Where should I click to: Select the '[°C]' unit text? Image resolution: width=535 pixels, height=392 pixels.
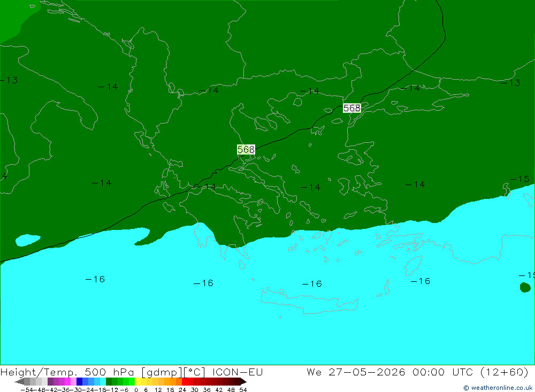(195, 372)
